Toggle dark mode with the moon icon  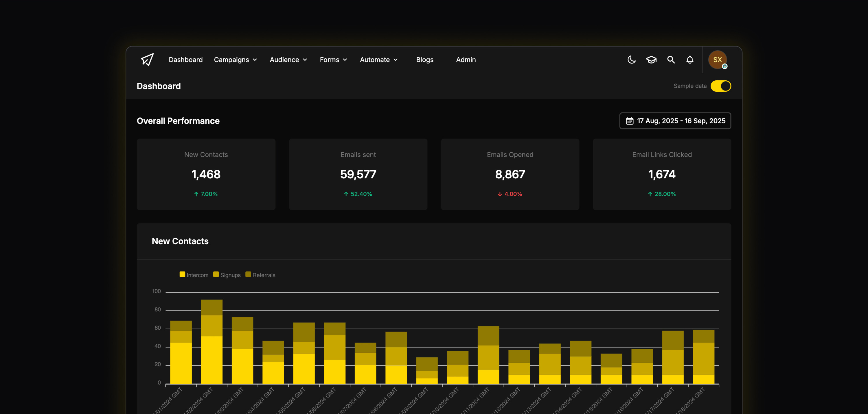[631, 60]
